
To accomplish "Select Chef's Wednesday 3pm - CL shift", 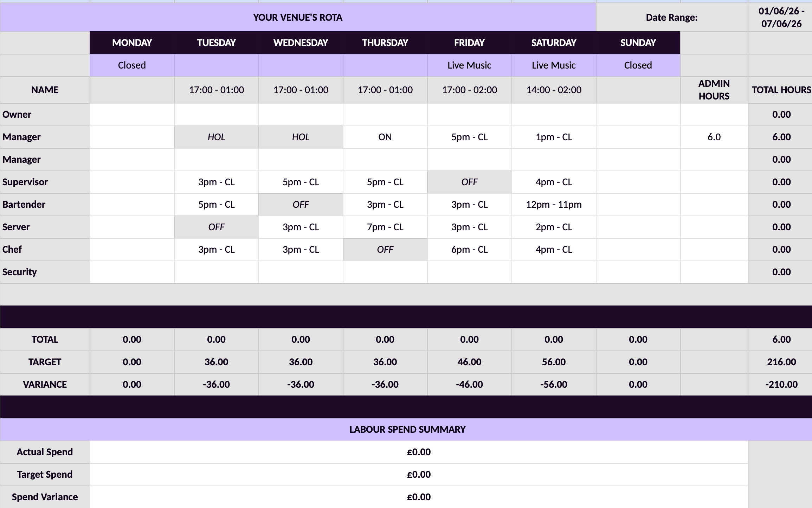I will 301,250.
